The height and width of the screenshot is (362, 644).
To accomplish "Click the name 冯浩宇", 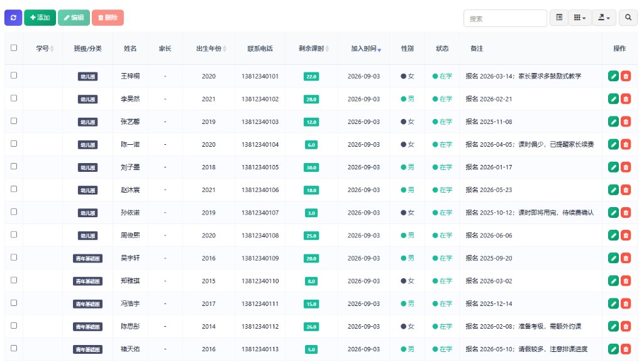I will point(130,303).
